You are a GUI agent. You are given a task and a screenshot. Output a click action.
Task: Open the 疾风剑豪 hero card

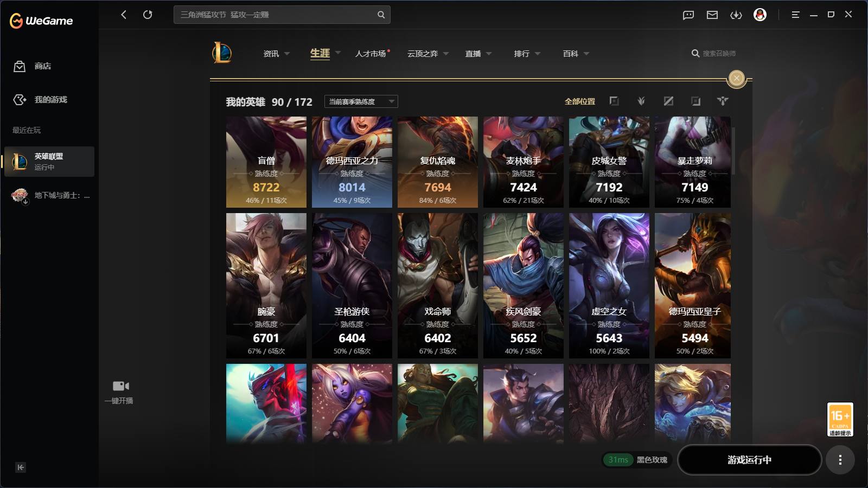click(524, 286)
